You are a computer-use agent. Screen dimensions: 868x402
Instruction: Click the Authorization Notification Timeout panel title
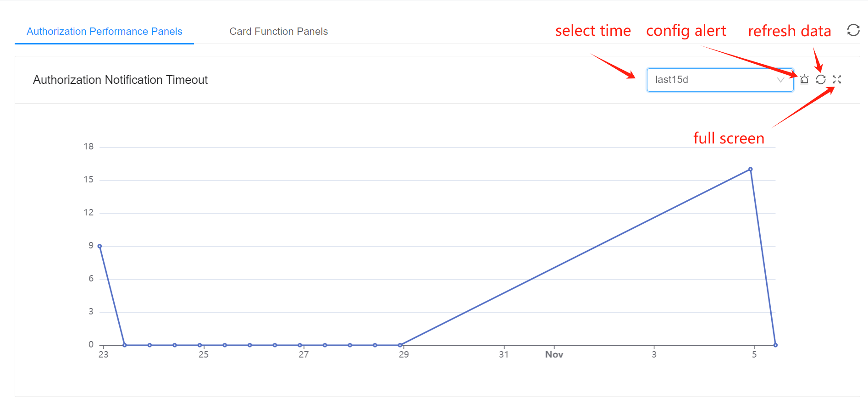(x=120, y=80)
